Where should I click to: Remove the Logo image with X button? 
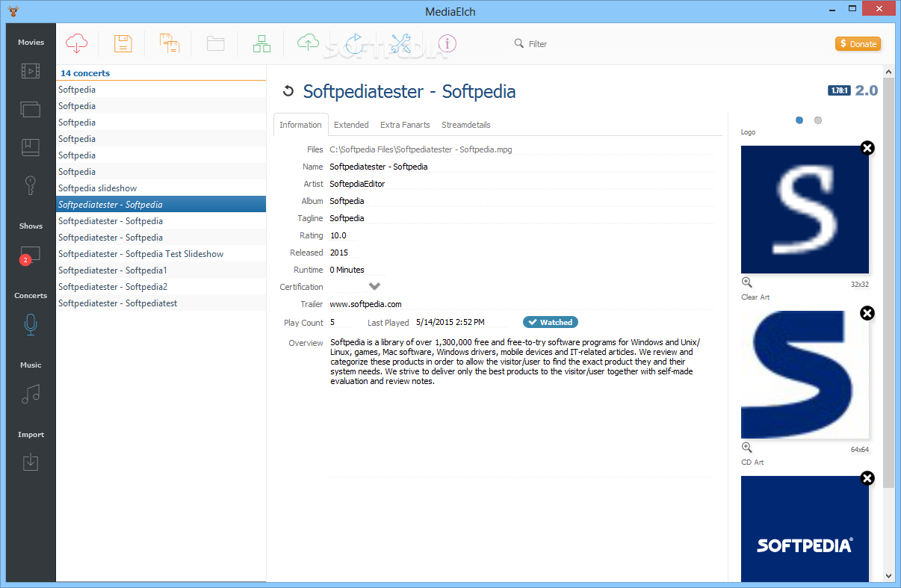point(867,148)
